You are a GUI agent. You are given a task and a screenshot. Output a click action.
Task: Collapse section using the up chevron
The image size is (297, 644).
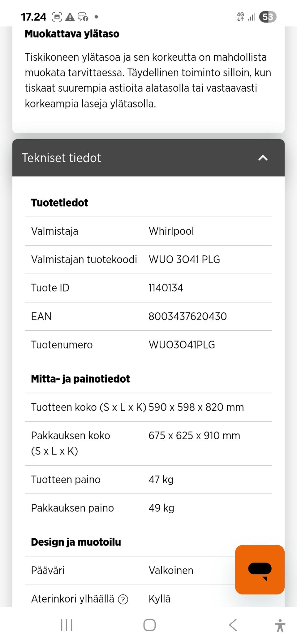point(263,158)
